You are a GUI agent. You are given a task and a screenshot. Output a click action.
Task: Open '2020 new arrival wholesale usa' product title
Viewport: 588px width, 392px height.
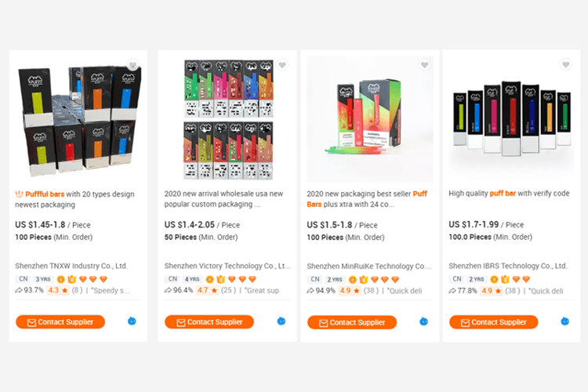click(224, 199)
